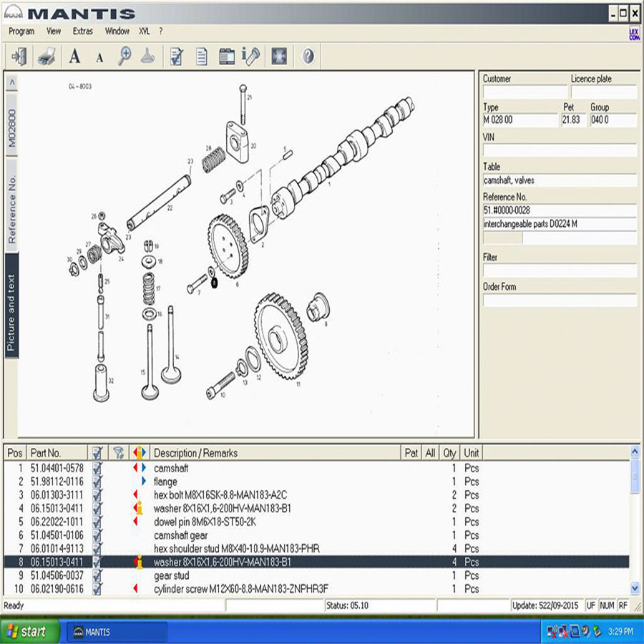
Task: Toggle order checkbox for hex bolt row
Action: point(97,495)
